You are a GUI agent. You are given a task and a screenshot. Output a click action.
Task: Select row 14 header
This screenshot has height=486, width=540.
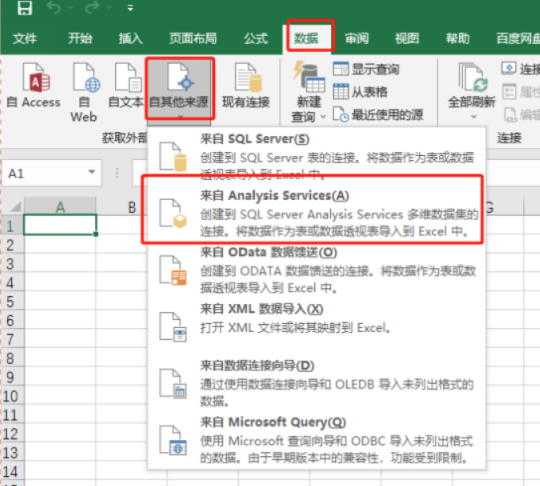click(12, 472)
